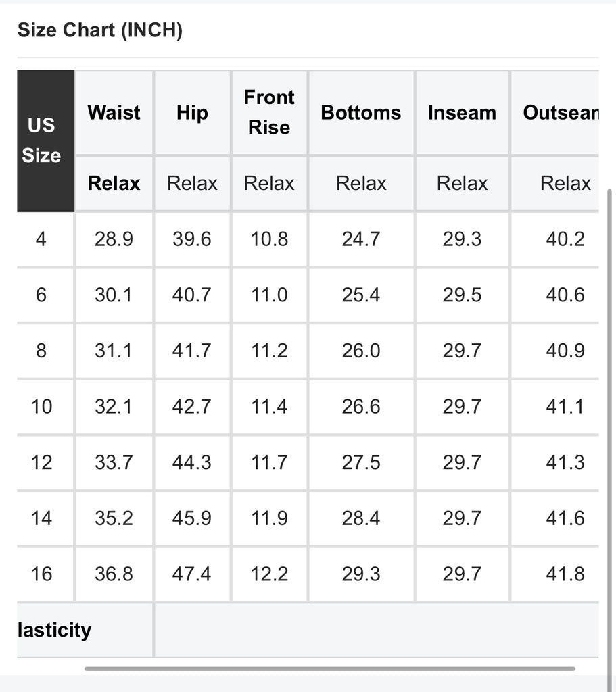Click the Elasticity row label
Viewport: 616px width, 692px height.
54,630
